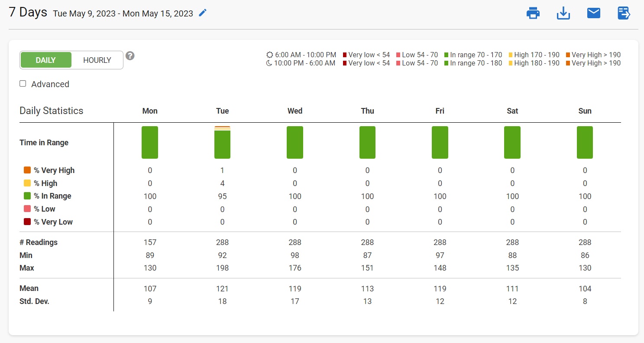Click the '6:00 AM - 10:00 PM' time label
This screenshot has width=644, height=343.
[x=305, y=55]
